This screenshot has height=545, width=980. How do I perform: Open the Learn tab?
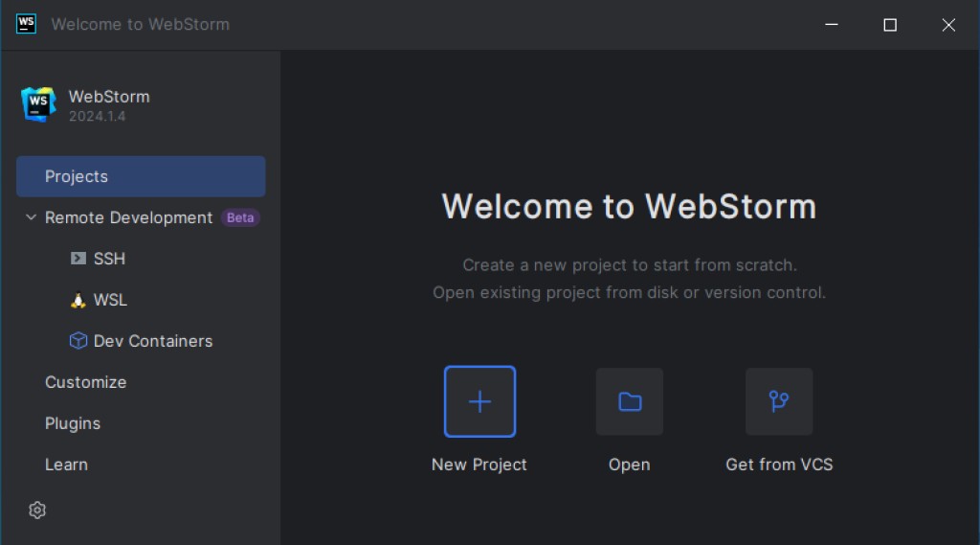66,465
